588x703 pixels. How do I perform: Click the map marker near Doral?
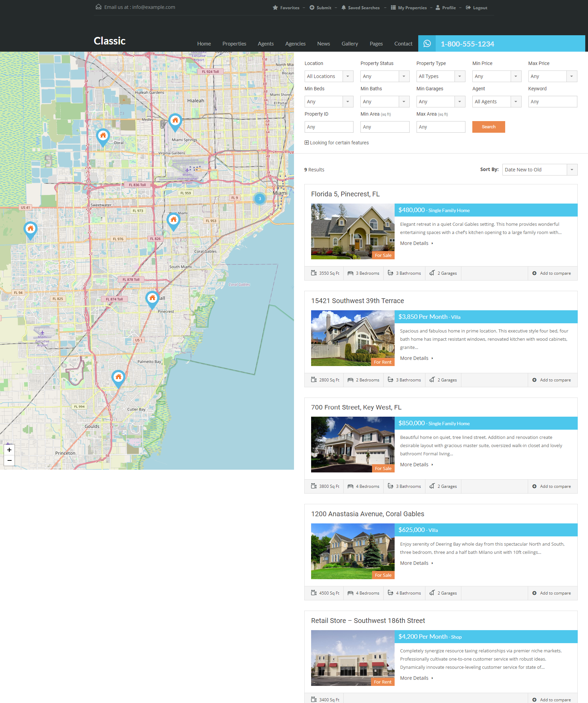103,138
